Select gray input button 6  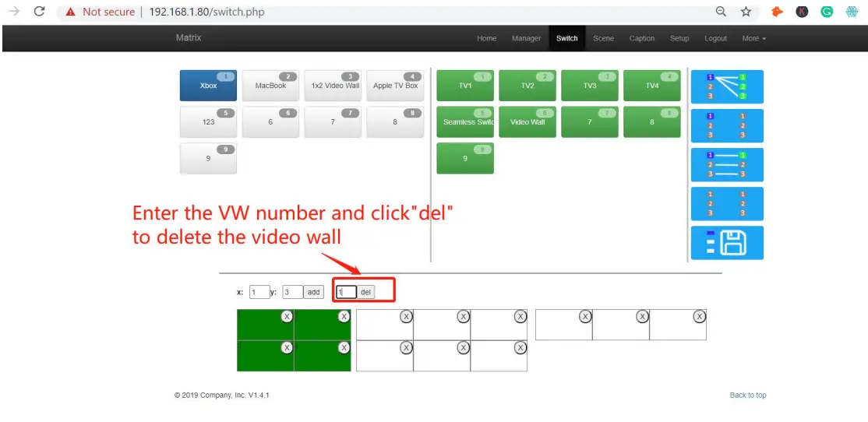(x=270, y=121)
